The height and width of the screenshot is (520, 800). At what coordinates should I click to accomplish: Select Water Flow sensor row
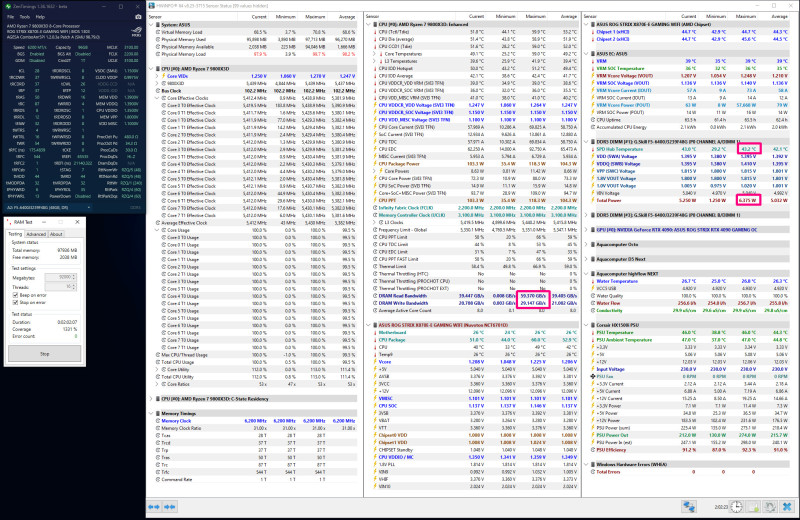690,303
